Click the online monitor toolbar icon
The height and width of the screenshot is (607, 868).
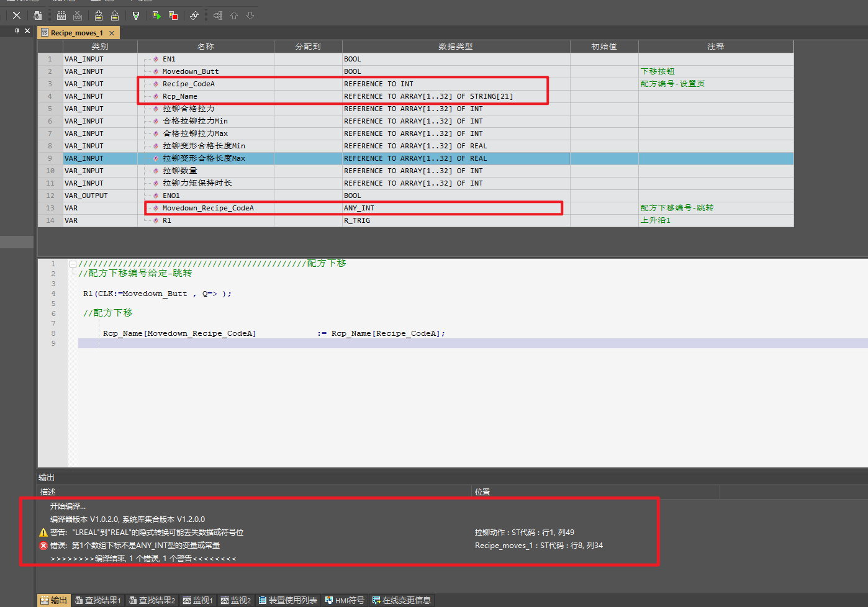[x=136, y=16]
